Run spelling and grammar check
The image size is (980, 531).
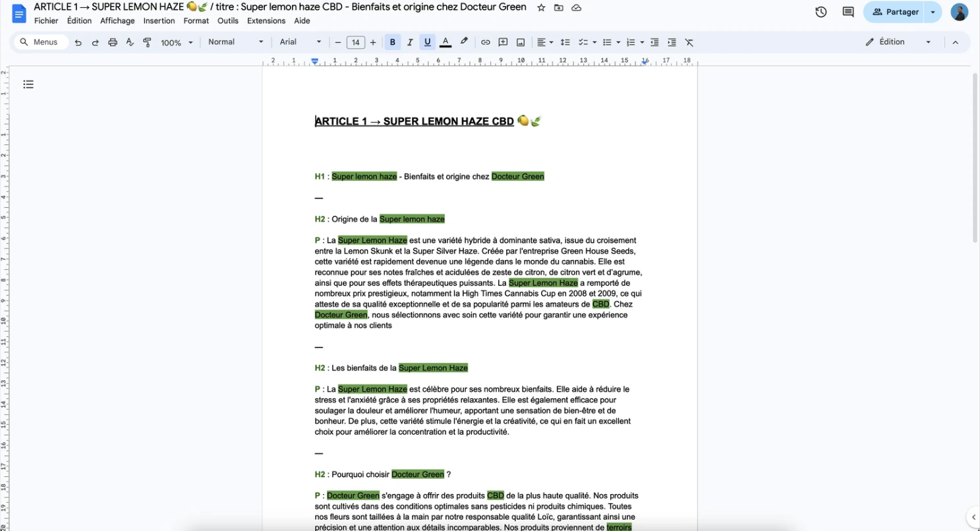coord(130,42)
